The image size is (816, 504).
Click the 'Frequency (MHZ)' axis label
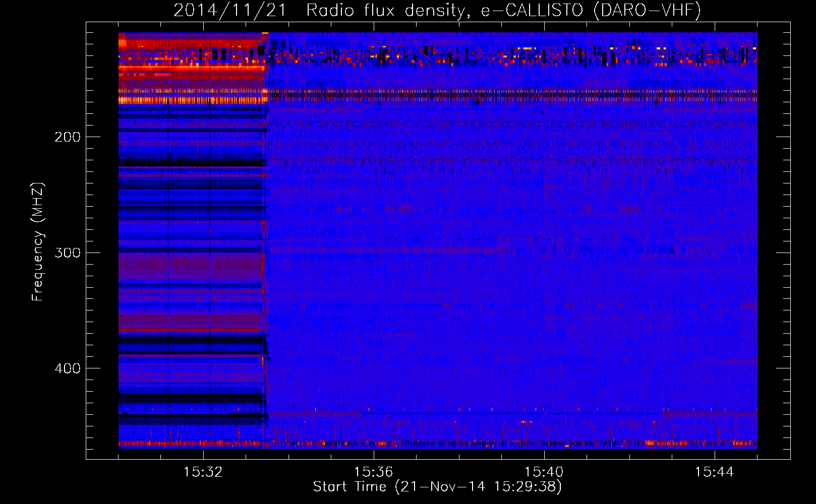[x=38, y=242]
